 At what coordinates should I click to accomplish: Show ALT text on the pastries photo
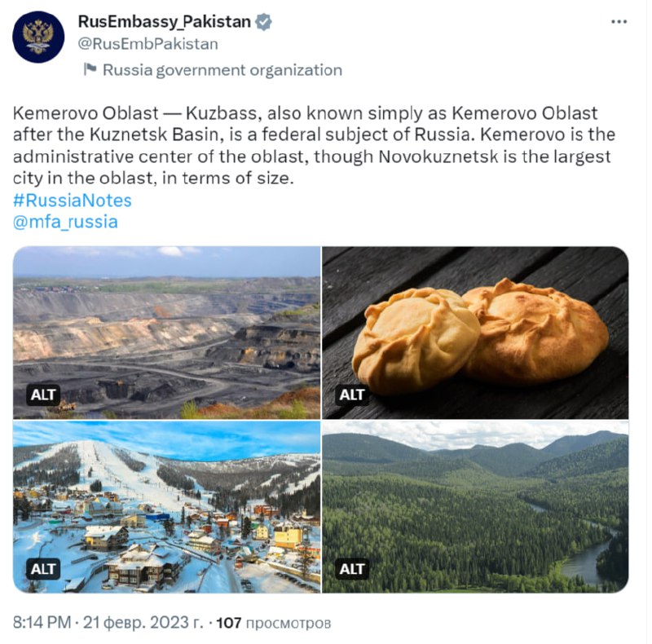pos(352,395)
